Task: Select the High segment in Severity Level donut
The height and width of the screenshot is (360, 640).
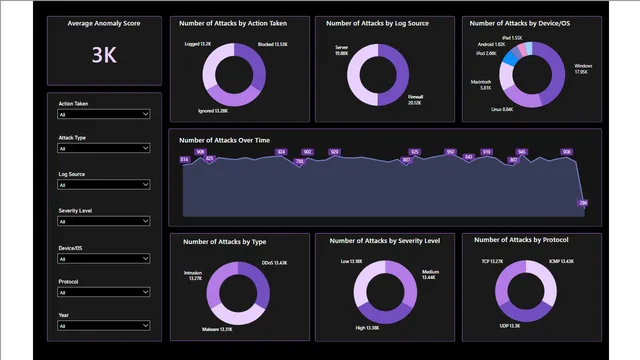Action: (x=385, y=316)
